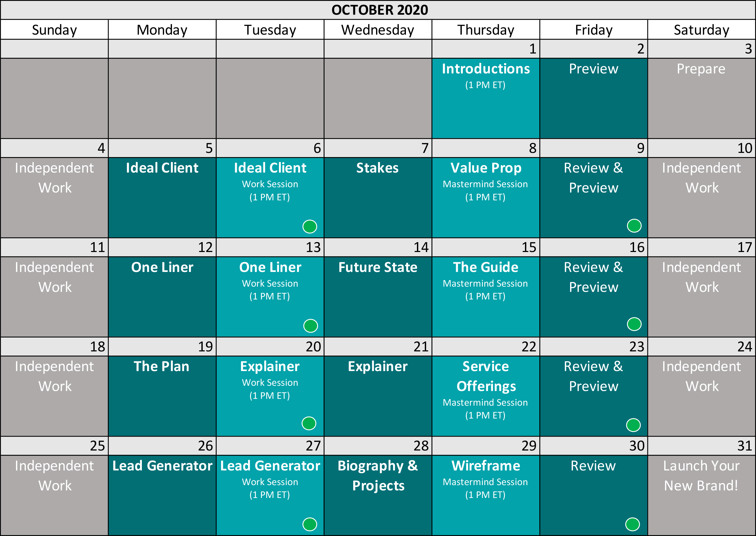756x536 pixels.
Task: Click the Sunday column header
Action: (x=55, y=30)
